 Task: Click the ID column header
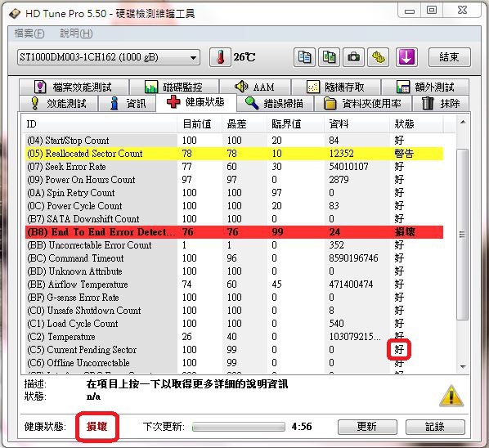click(x=100, y=124)
